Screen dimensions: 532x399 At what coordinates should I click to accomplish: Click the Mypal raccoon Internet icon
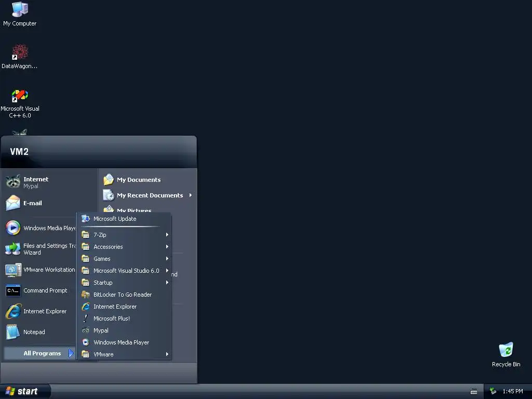tap(13, 182)
